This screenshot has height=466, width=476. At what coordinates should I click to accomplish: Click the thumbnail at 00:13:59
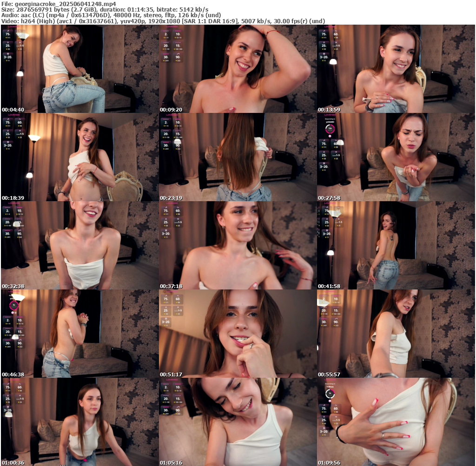coord(396,69)
